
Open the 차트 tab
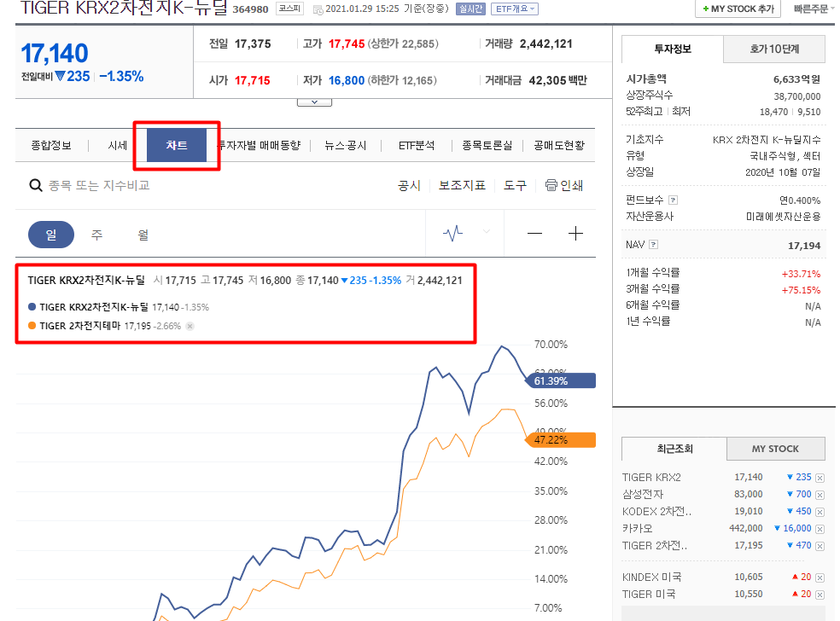pyautogui.click(x=176, y=145)
